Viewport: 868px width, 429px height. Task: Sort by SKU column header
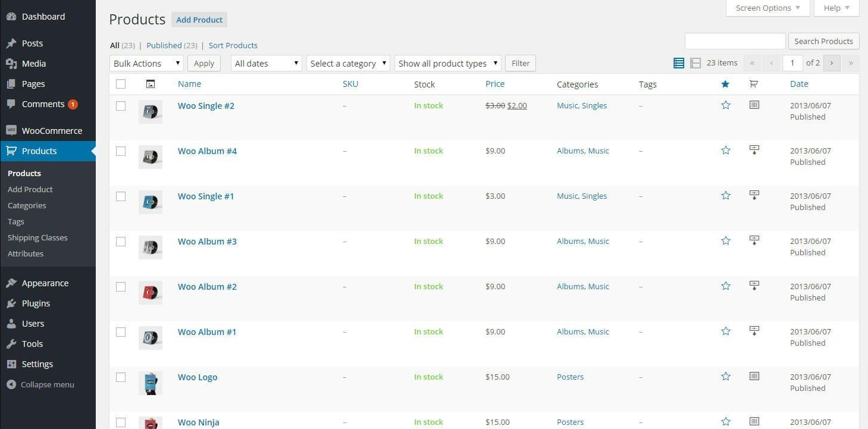point(350,84)
